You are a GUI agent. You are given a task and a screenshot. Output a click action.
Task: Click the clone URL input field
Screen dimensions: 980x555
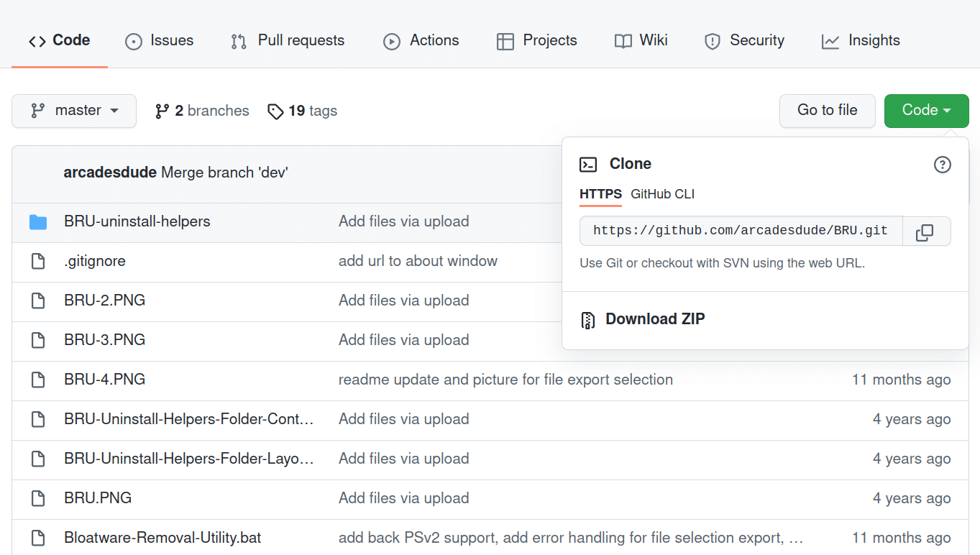[741, 231]
